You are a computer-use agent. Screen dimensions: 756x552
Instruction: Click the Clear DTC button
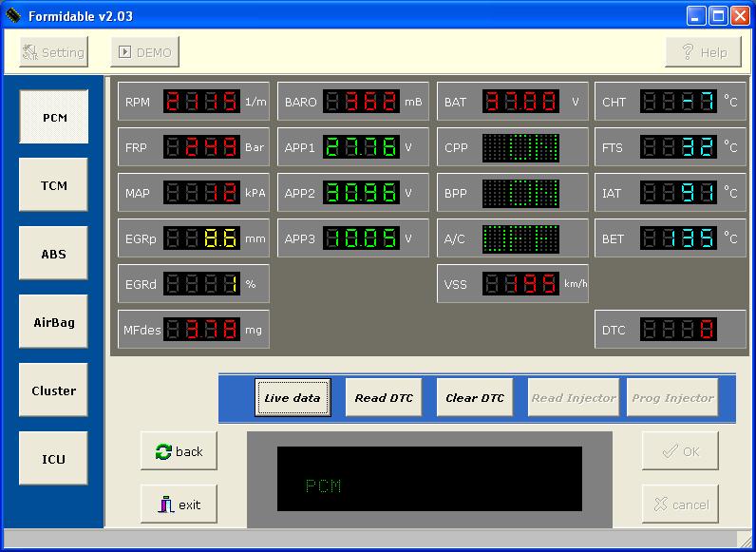(x=475, y=398)
